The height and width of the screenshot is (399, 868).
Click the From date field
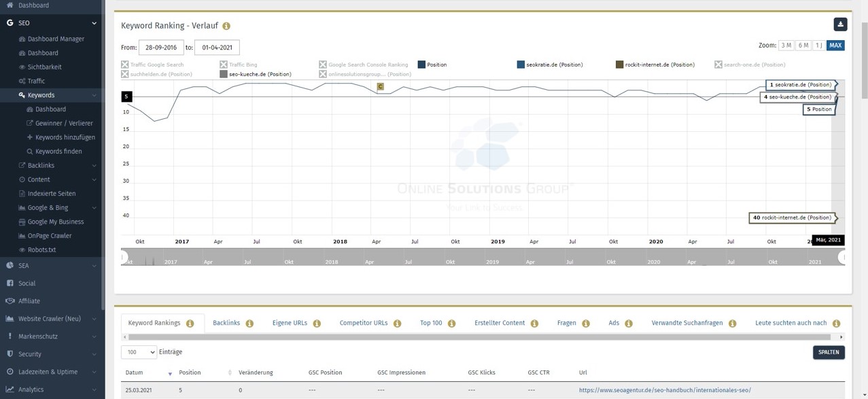click(x=161, y=48)
